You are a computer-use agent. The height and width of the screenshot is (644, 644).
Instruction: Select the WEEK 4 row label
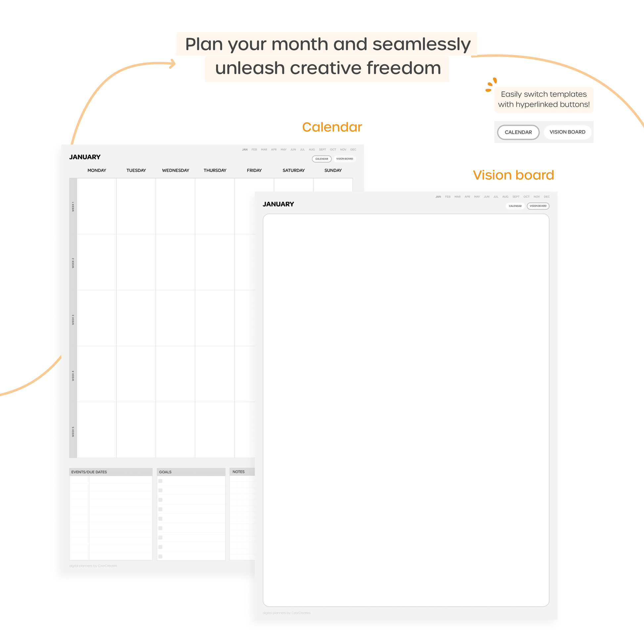point(73,376)
